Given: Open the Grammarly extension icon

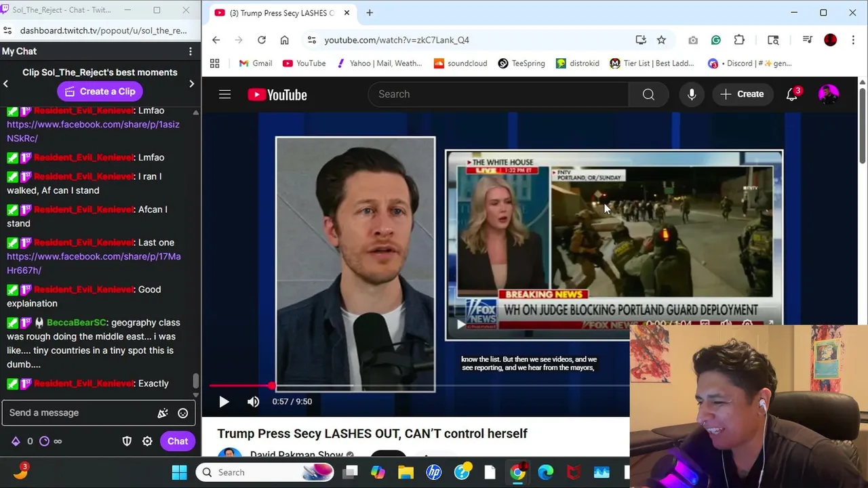Looking at the screenshot, I should click(715, 40).
